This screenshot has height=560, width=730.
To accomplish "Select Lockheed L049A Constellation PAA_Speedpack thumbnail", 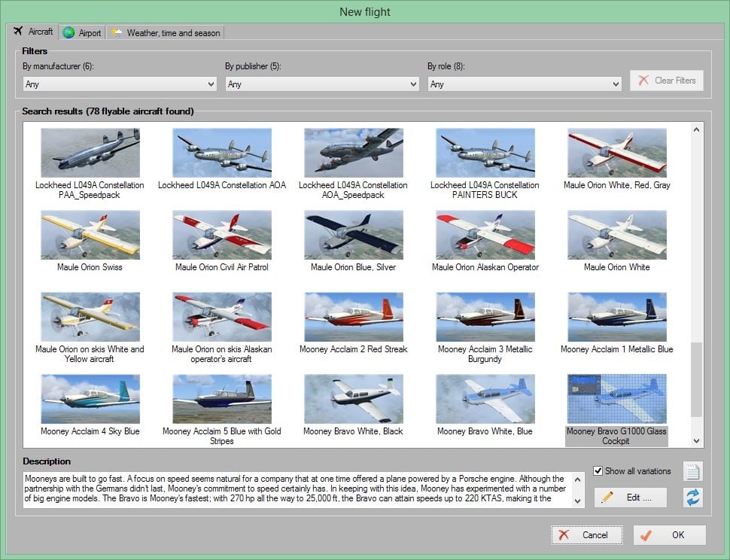I will (x=90, y=153).
